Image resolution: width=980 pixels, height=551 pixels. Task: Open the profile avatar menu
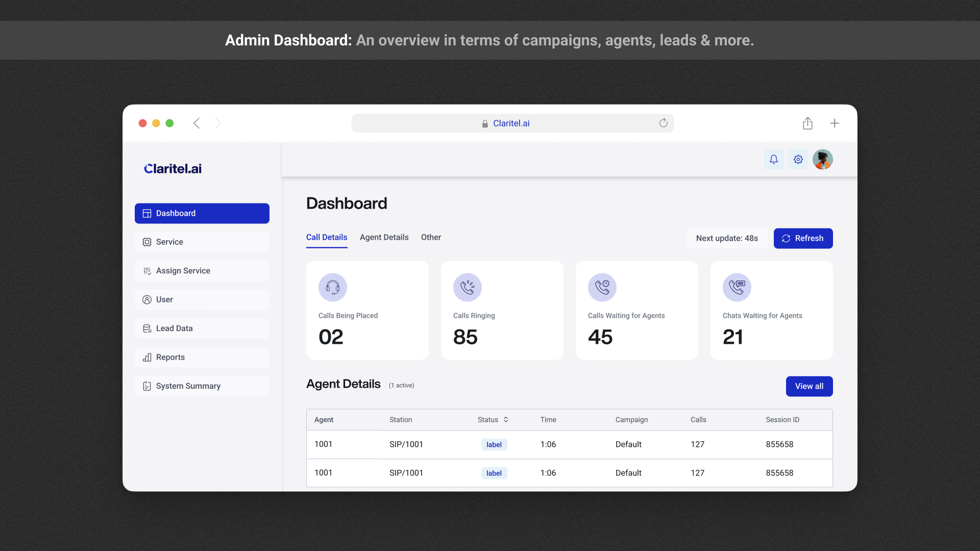tap(822, 159)
